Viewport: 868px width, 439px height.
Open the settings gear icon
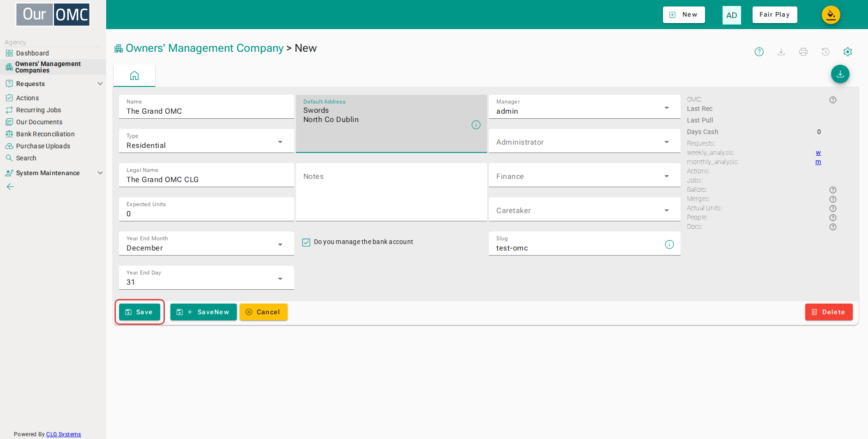[848, 52]
